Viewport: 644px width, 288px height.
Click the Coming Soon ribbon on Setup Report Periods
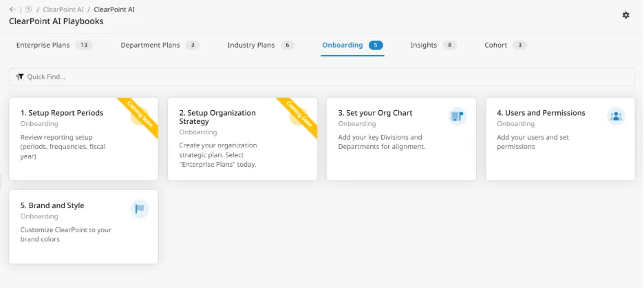point(140,114)
